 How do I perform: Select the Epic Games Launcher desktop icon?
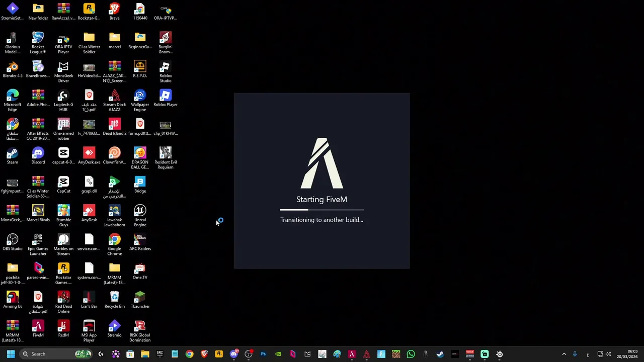point(38,245)
